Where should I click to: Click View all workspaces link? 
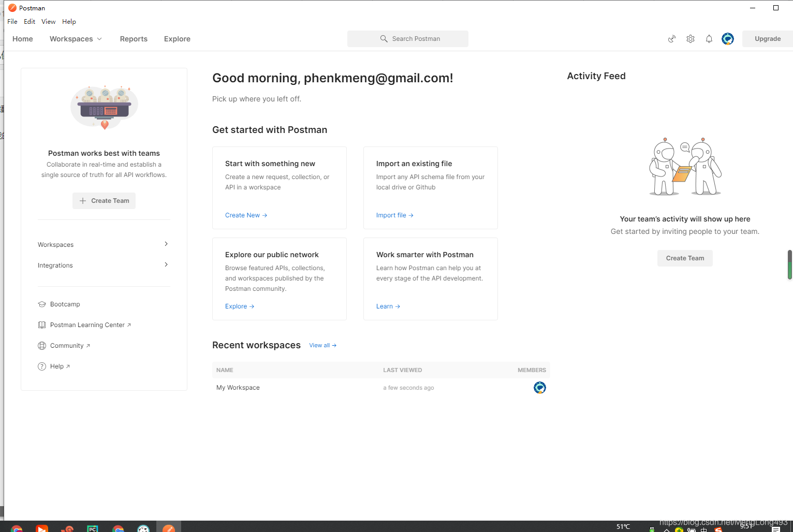click(322, 345)
